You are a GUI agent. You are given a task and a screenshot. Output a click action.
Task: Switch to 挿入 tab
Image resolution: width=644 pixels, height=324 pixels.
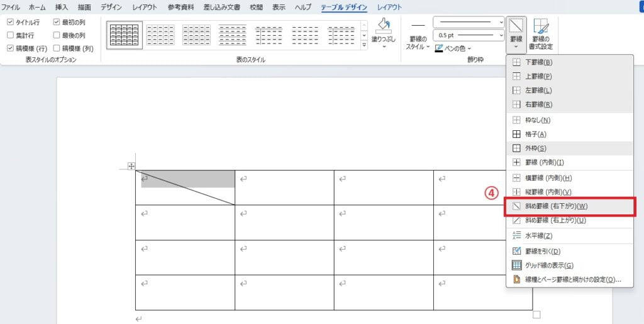tap(62, 7)
